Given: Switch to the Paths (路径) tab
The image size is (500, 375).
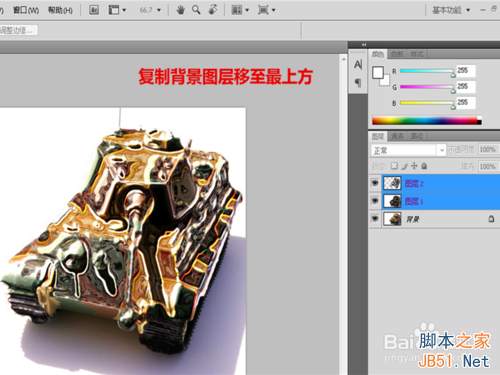Looking at the screenshot, I should [417, 136].
